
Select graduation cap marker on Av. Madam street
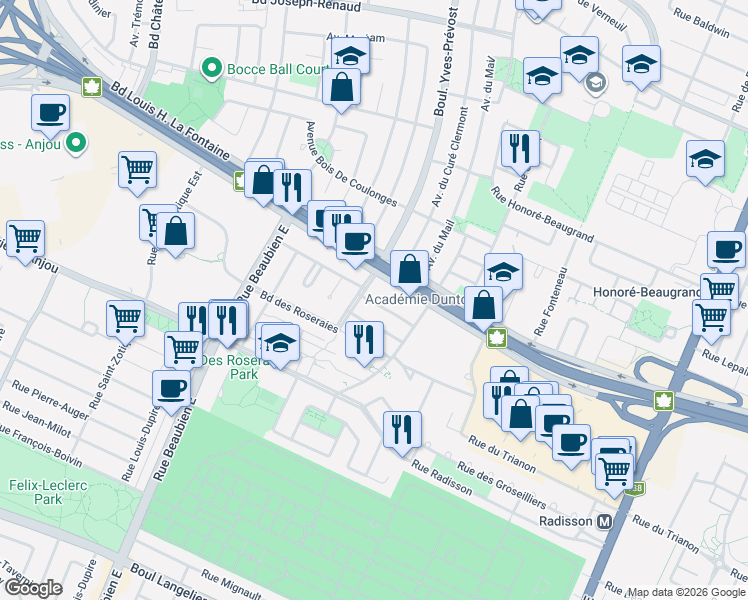tap(351, 53)
